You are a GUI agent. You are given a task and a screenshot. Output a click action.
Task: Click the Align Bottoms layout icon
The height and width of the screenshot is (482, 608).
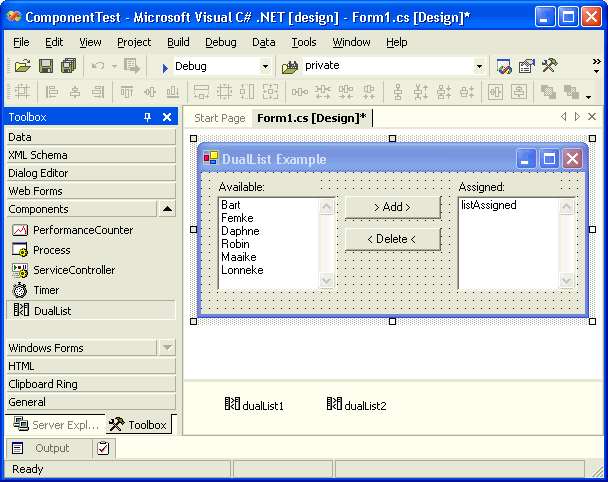[173, 92]
